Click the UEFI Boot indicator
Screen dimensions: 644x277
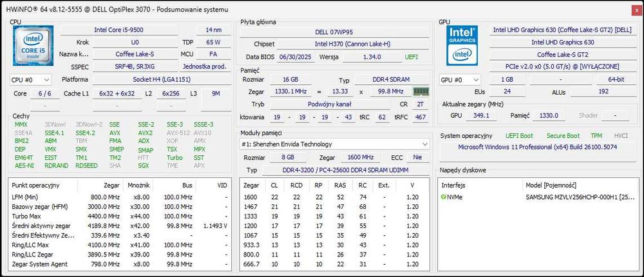(x=519, y=136)
